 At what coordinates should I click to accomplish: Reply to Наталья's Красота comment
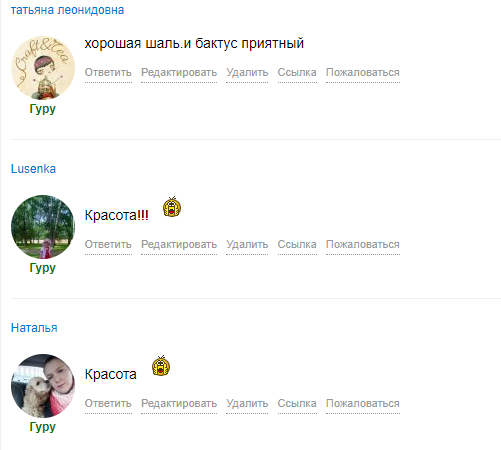click(x=108, y=403)
